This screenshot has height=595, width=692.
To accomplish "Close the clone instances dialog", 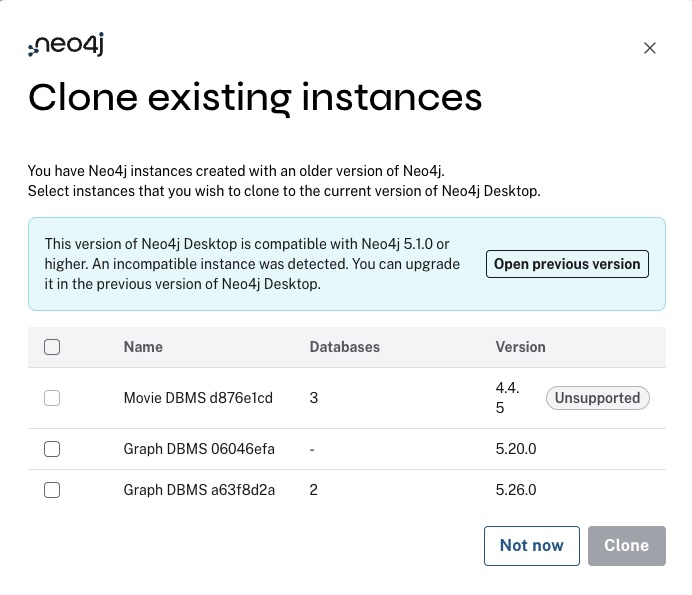I will point(649,48).
